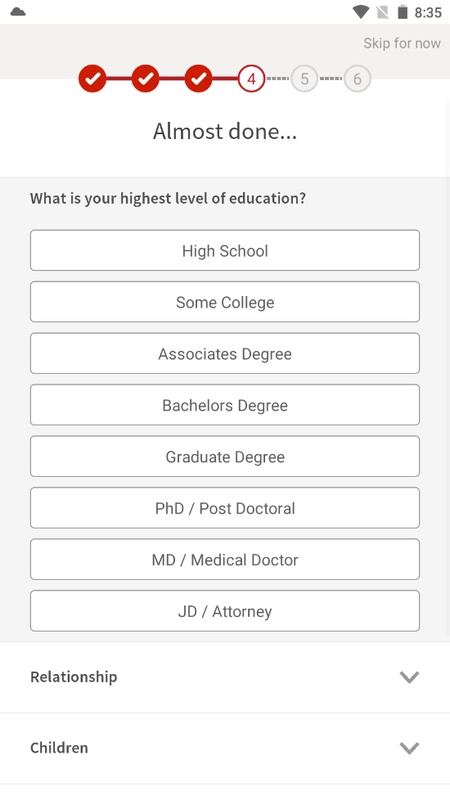This screenshot has width=450, height=800.
Task: Expand the Children section chevron
Action: pyautogui.click(x=409, y=748)
